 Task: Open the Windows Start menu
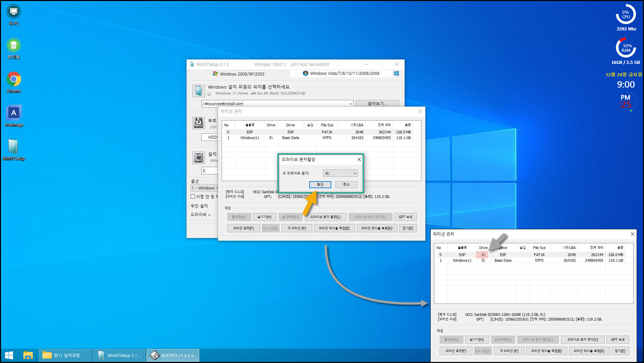pyautogui.click(x=9, y=355)
